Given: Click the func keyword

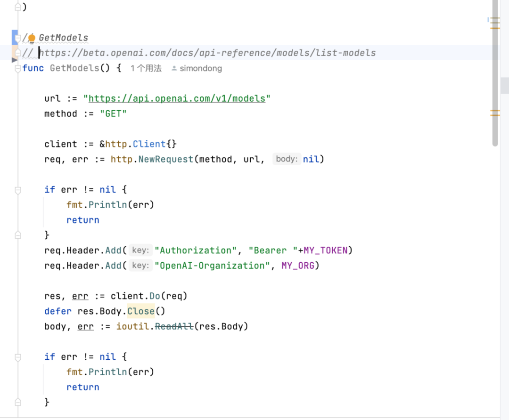Looking at the screenshot, I should 33,68.
